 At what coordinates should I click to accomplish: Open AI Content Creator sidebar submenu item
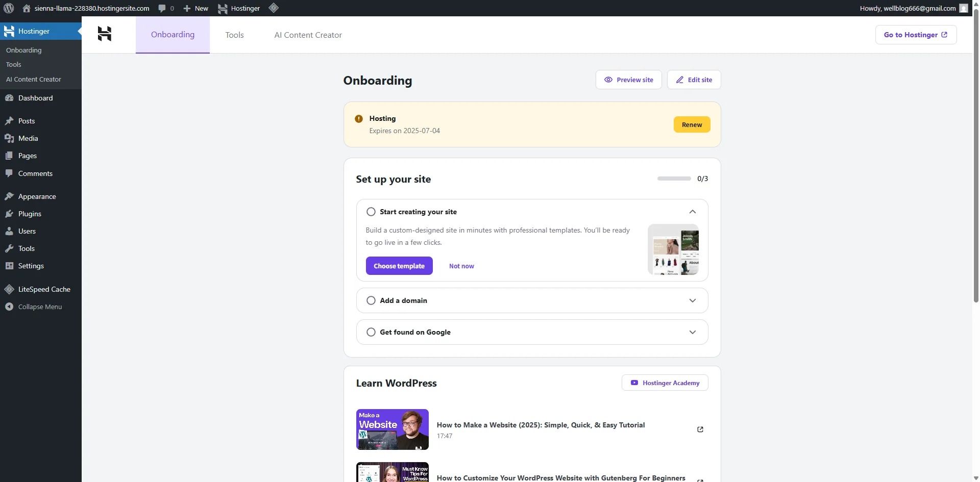point(34,79)
